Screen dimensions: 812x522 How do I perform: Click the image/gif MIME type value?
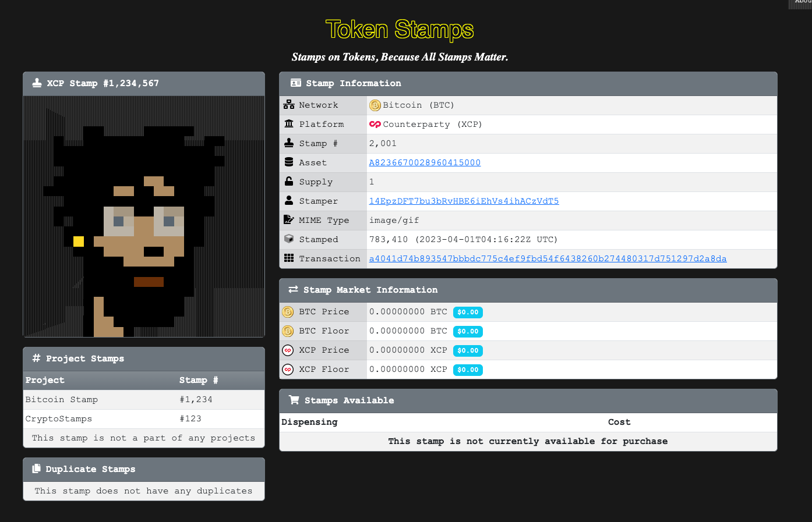point(394,220)
